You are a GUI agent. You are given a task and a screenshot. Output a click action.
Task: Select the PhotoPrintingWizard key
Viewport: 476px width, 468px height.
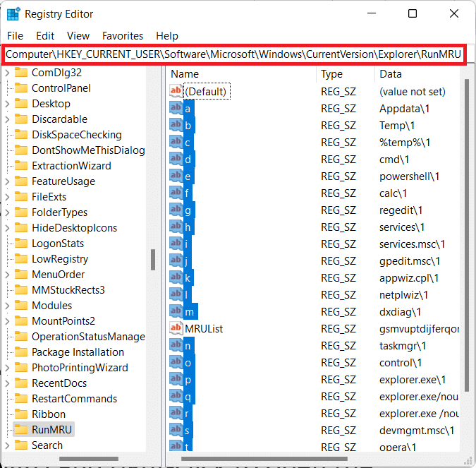pyautogui.click(x=80, y=368)
